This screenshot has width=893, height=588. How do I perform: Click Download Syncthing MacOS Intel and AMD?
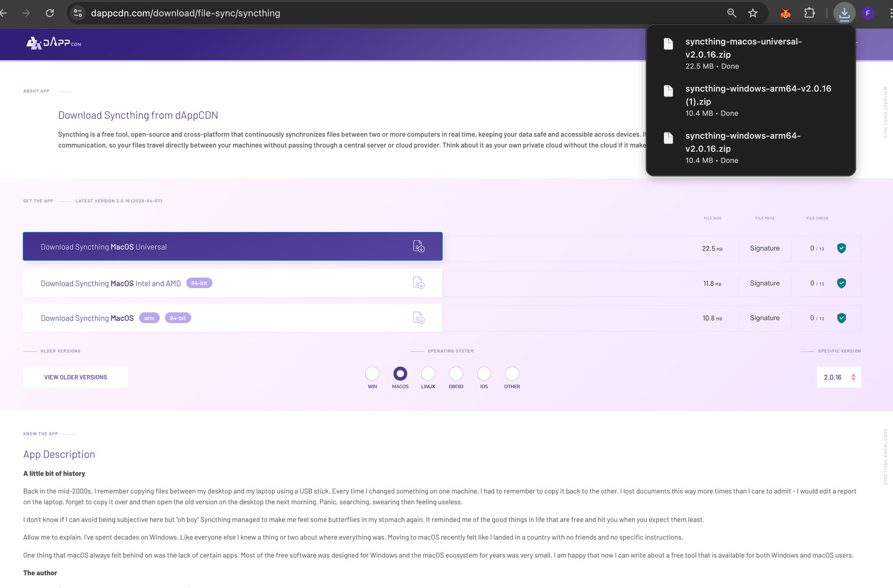(x=111, y=284)
